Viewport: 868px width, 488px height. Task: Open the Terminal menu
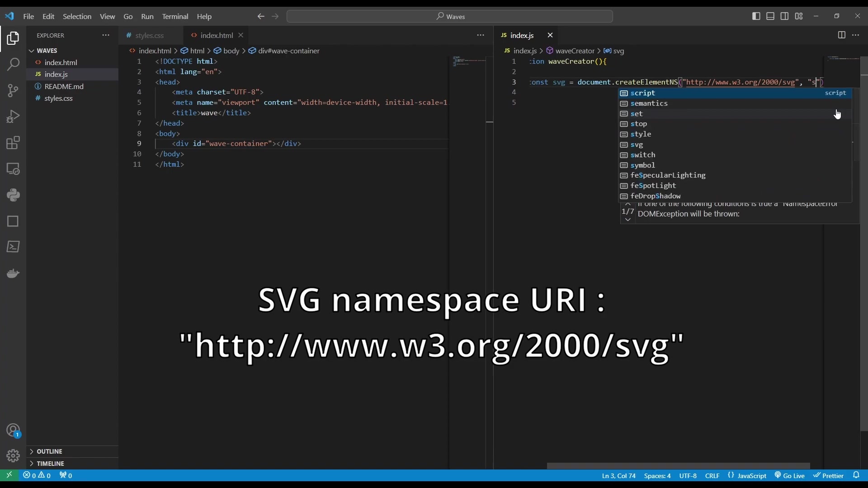(175, 16)
